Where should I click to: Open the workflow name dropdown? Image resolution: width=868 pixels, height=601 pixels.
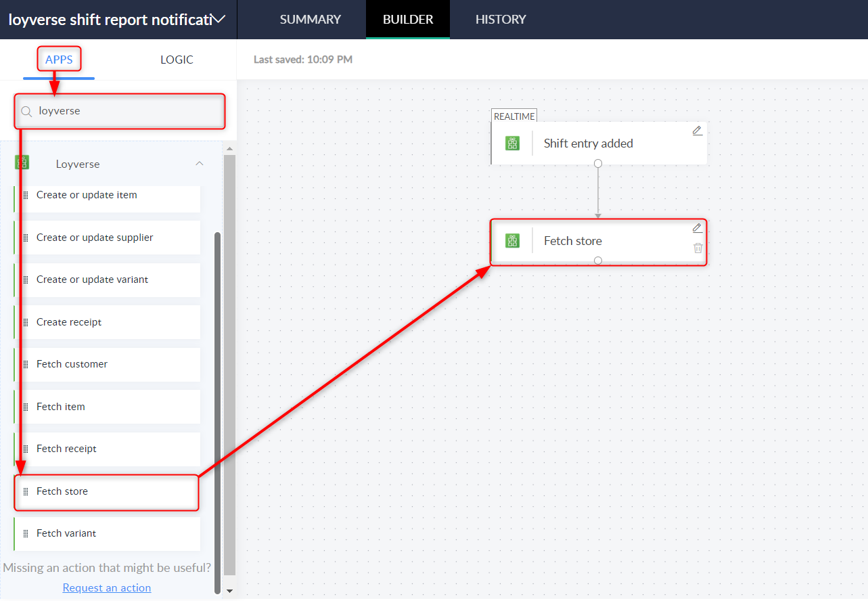tap(218, 18)
